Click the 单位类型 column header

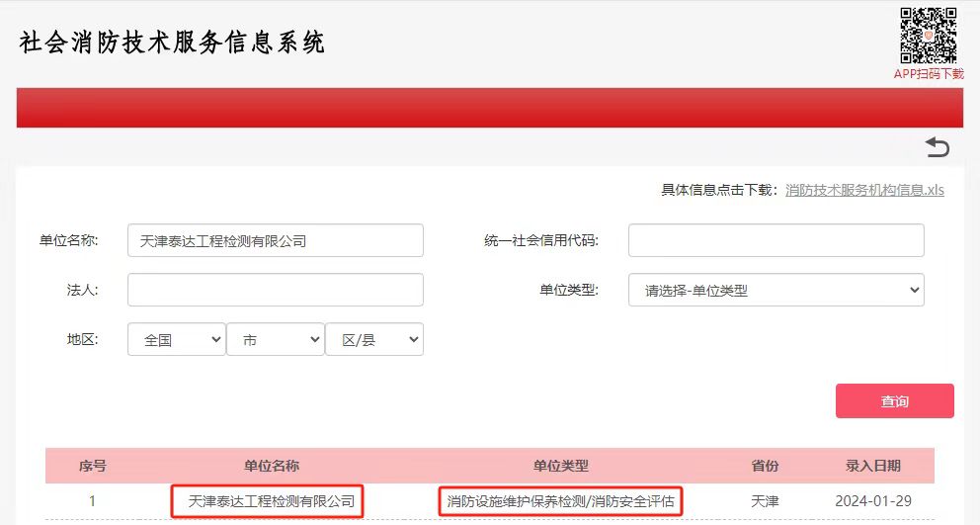tap(560, 466)
